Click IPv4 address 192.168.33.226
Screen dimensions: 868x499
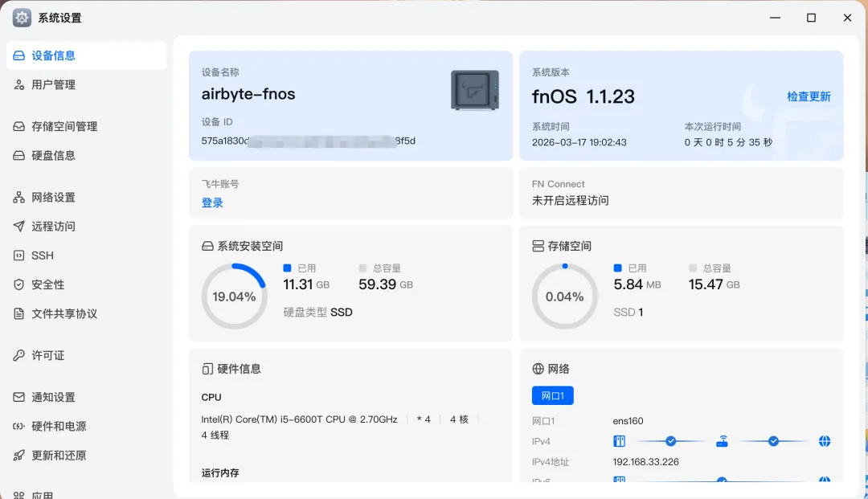pos(645,462)
